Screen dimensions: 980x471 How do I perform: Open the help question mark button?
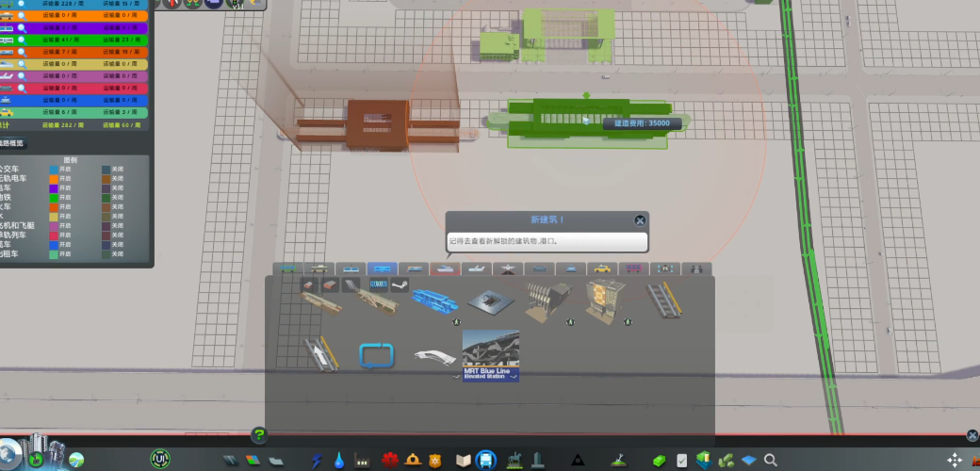259,435
